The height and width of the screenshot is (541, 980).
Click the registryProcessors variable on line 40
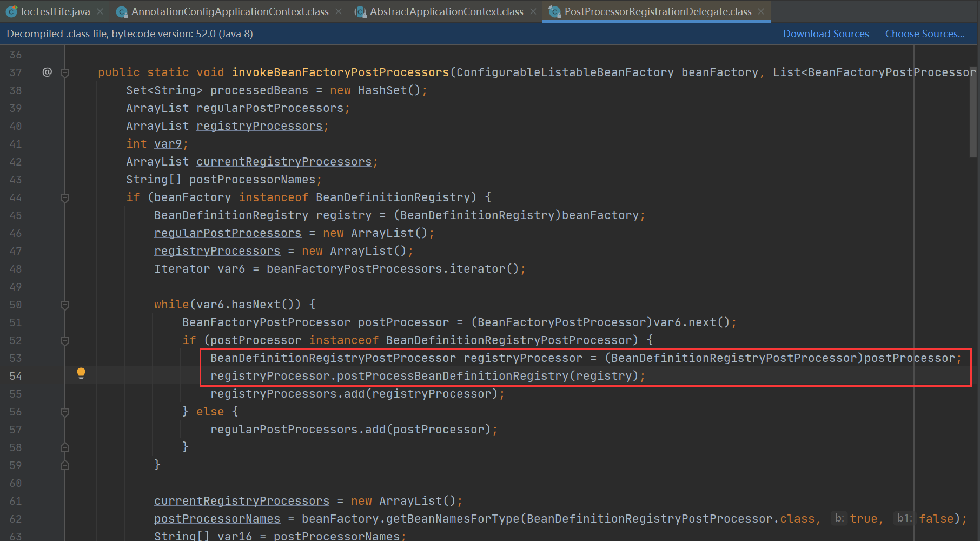pos(259,126)
